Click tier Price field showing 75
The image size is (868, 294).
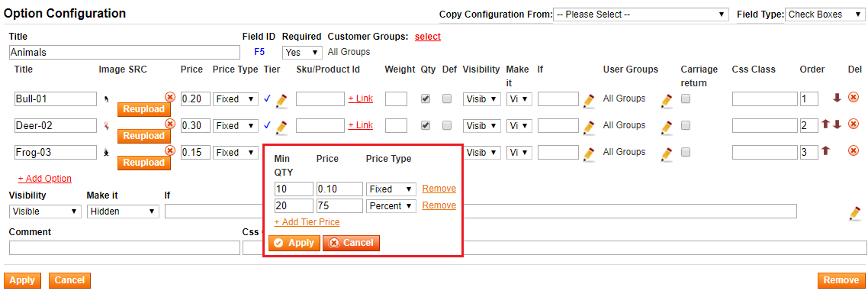[x=339, y=206]
